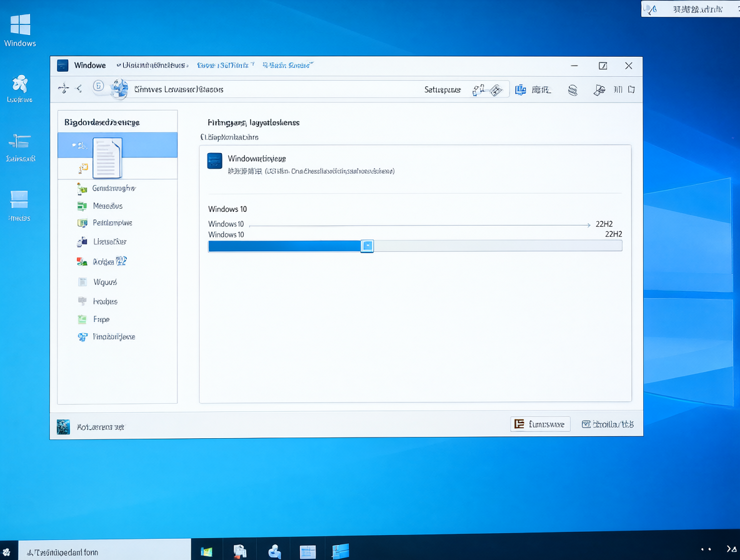Open the fourth pinned taskbar app (window icon)
Image resolution: width=740 pixels, height=560 pixels.
coord(307,551)
